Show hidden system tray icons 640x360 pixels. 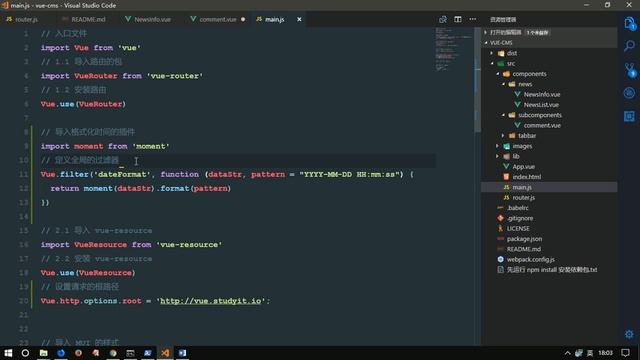coord(567,353)
